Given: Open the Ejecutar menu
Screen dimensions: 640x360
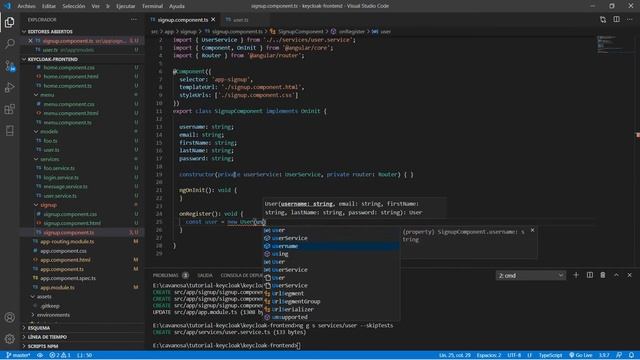Looking at the screenshot, I should (x=125, y=6).
